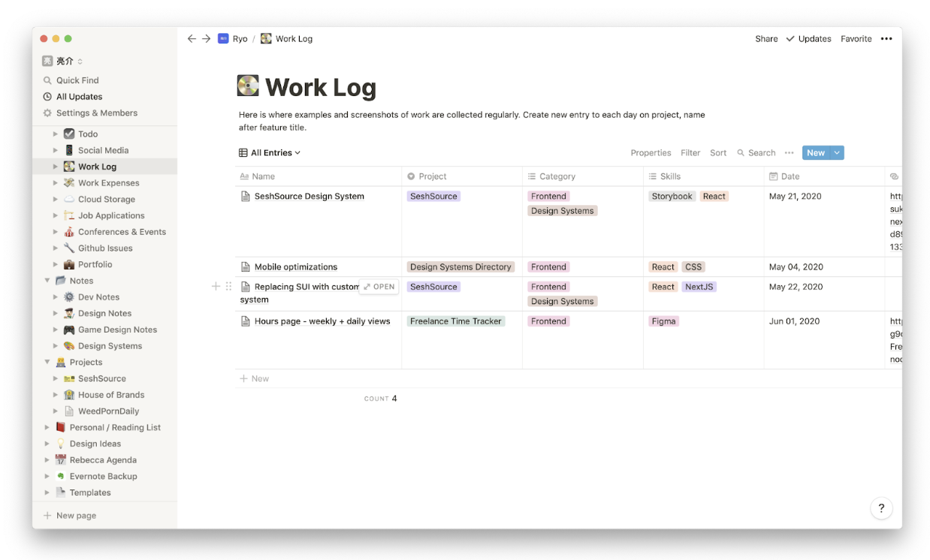930x560 pixels.
Task: Go back with the left arrow
Action: [x=192, y=38]
